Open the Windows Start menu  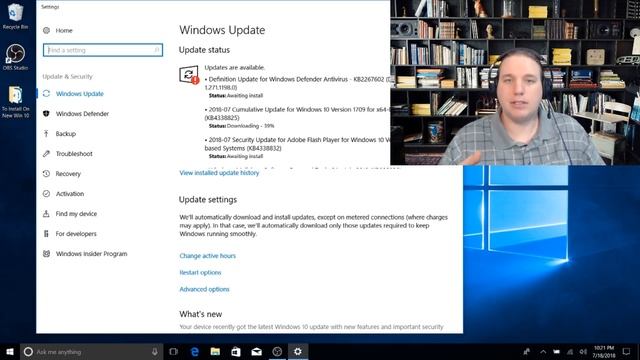(x=10, y=351)
